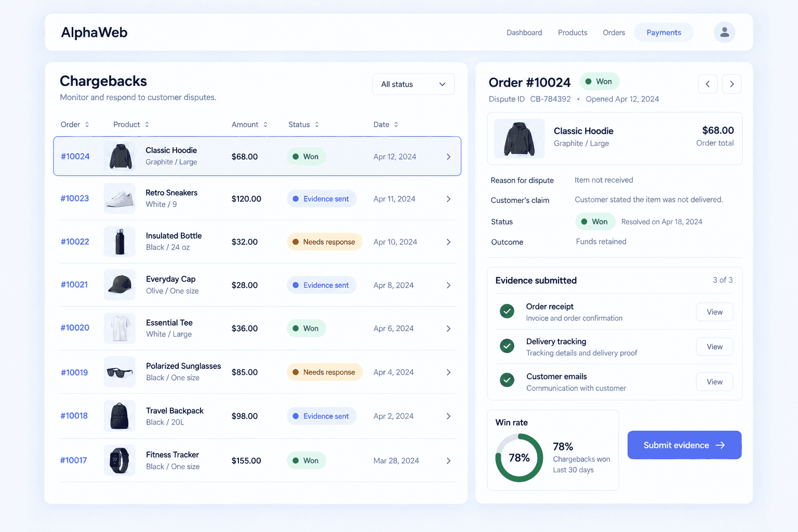Open the All status filter dropdown
This screenshot has height=532, width=798.
[x=414, y=84]
